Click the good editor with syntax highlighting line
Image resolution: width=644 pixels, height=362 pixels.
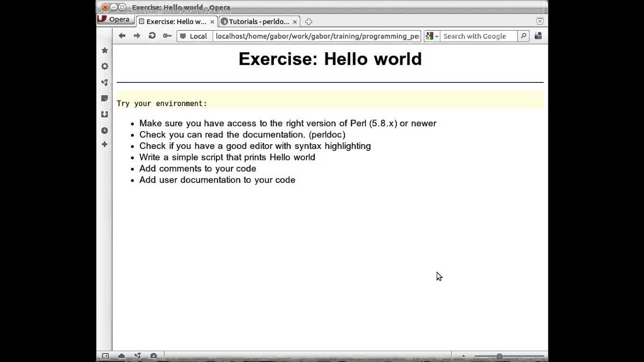click(x=255, y=146)
